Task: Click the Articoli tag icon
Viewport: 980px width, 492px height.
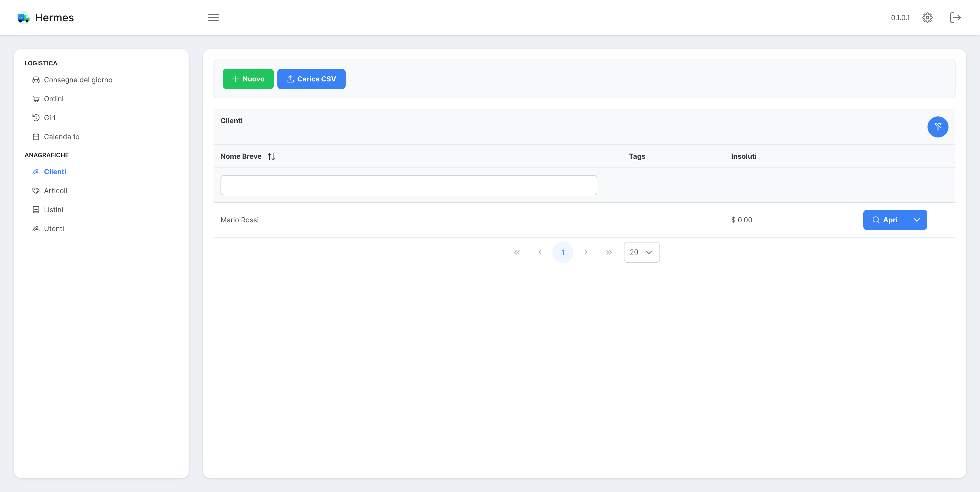Action: point(36,191)
